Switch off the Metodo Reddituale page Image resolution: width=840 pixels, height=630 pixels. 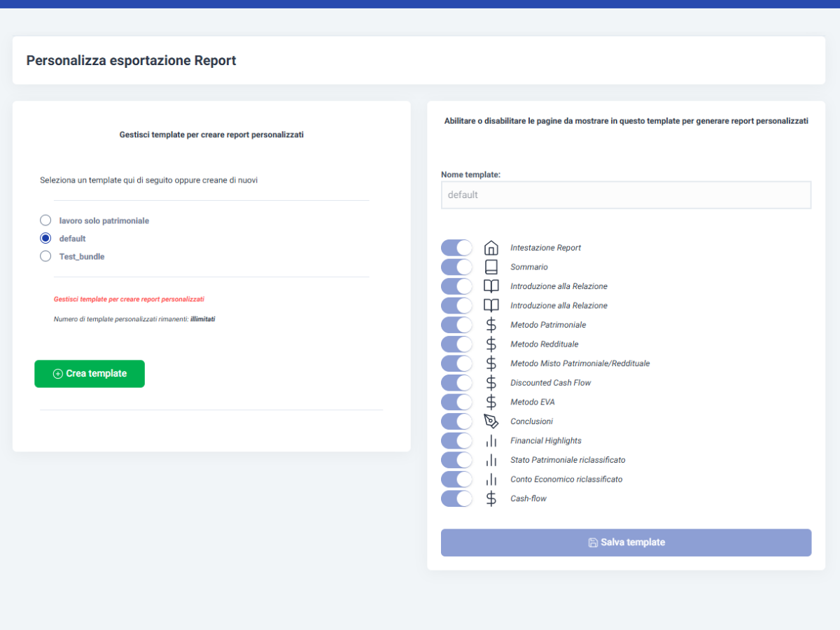point(457,344)
